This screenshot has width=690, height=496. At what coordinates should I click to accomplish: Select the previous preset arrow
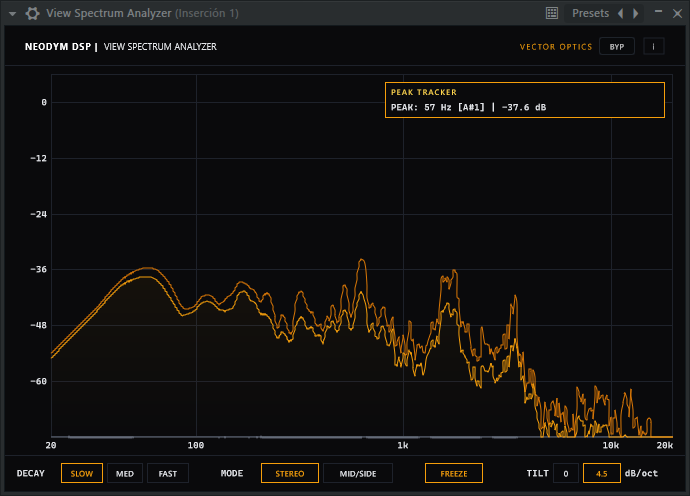(x=620, y=13)
